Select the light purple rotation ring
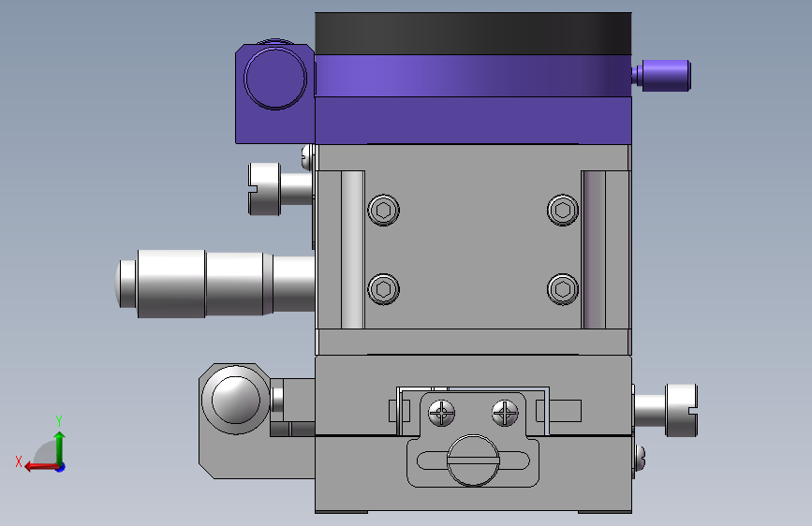The height and width of the screenshot is (526, 812). click(x=473, y=76)
